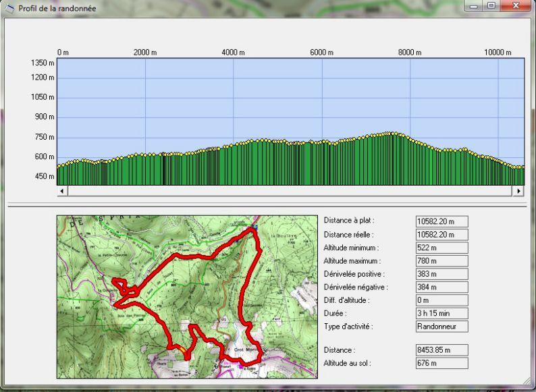Click the horizontal scrollbar track below the chart
The height and width of the screenshot is (392, 536).
click(x=290, y=191)
